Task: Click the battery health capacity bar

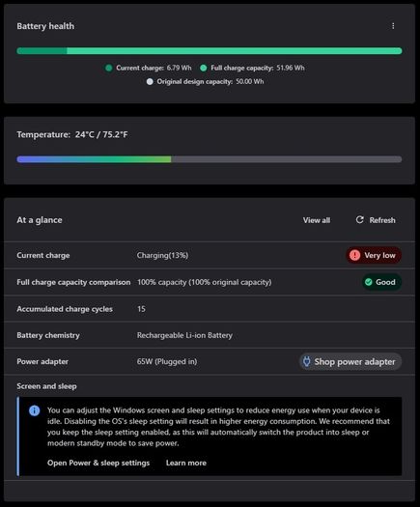Action: click(210, 51)
